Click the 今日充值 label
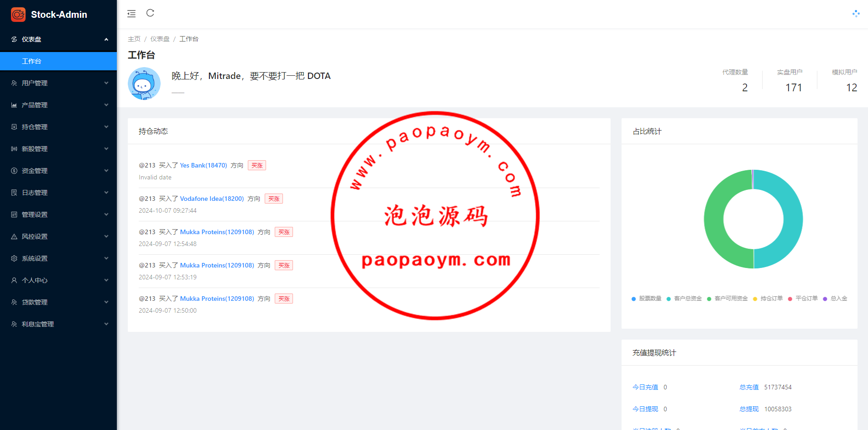The image size is (868, 430). coord(645,387)
